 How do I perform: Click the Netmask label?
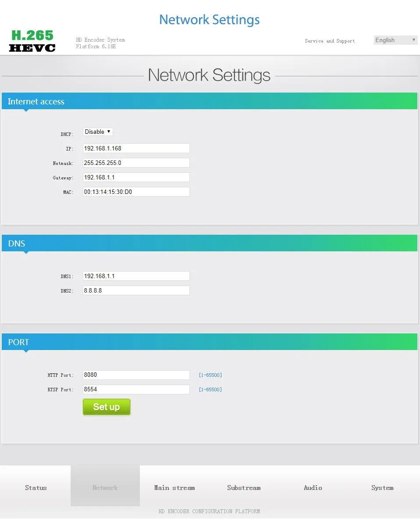63,163
